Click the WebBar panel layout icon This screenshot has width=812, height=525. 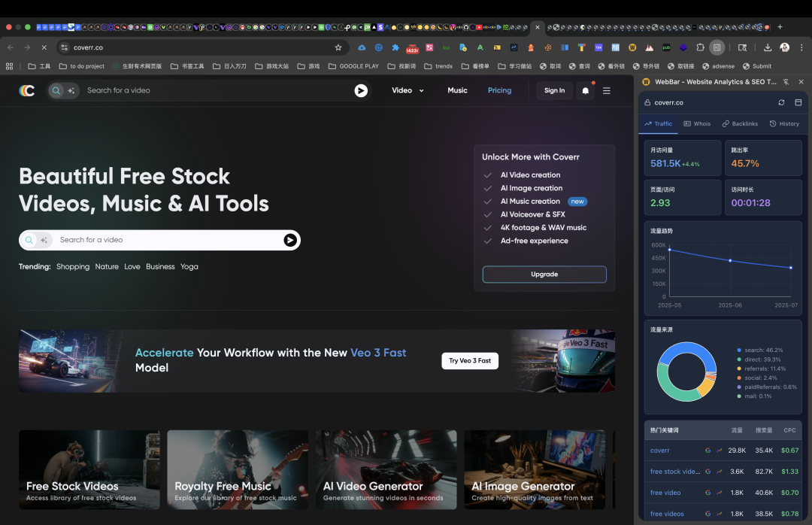tap(798, 102)
